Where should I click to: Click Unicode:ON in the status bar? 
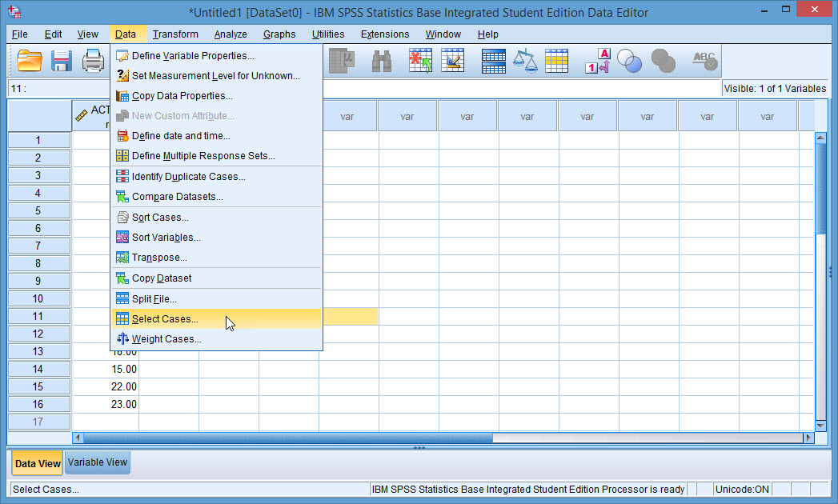[x=742, y=489]
